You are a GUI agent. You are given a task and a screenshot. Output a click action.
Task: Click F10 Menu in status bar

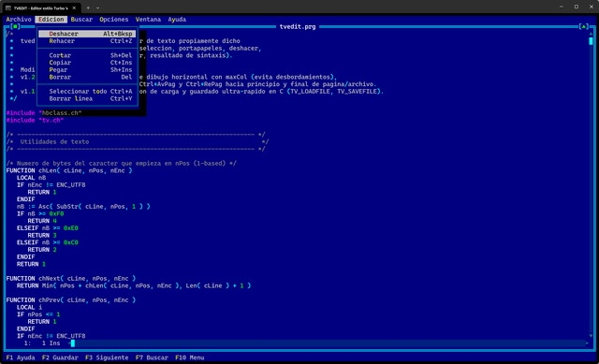click(x=189, y=357)
